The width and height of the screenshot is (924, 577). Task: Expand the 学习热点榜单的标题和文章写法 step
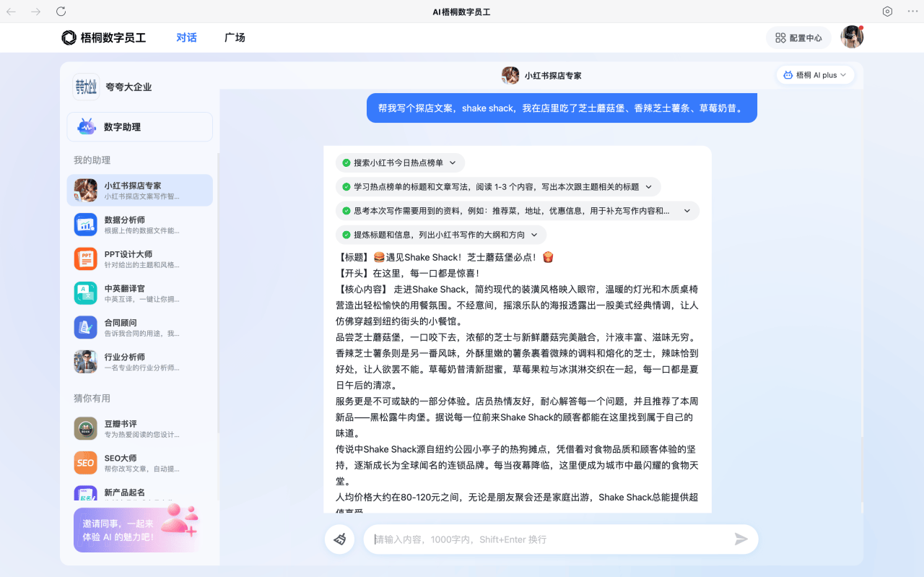(x=498, y=187)
